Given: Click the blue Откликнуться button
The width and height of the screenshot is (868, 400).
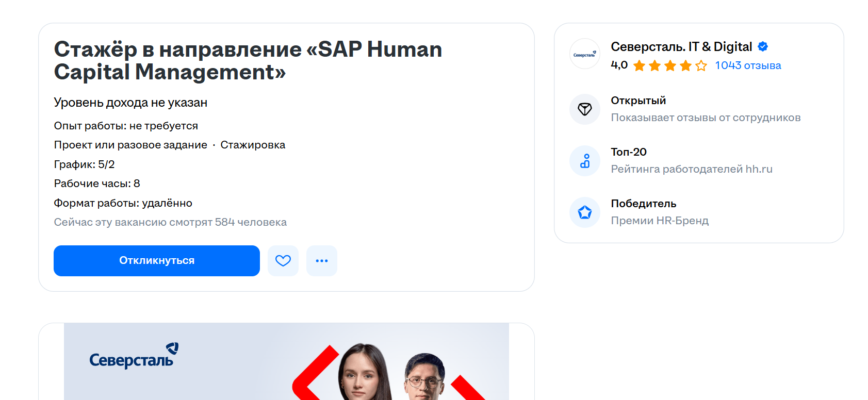Looking at the screenshot, I should tap(156, 261).
